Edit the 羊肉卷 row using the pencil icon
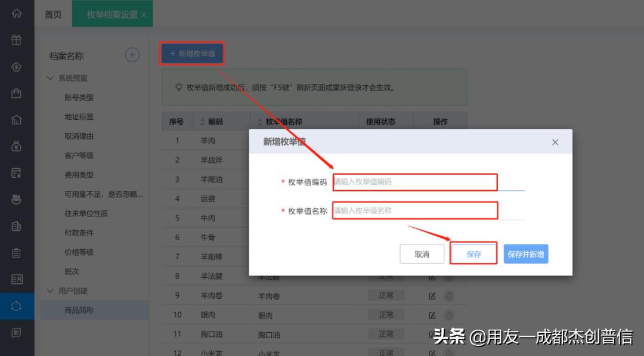The image size is (644, 356). pos(432,295)
